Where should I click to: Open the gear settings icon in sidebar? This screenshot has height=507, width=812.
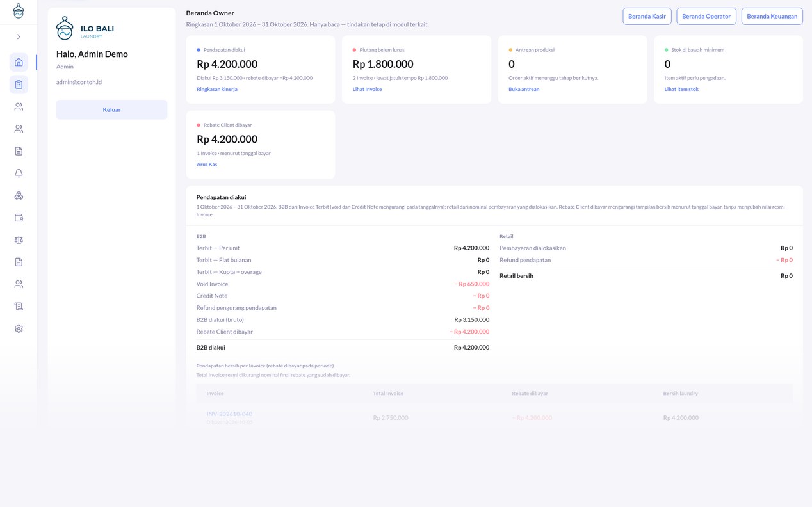click(x=19, y=328)
